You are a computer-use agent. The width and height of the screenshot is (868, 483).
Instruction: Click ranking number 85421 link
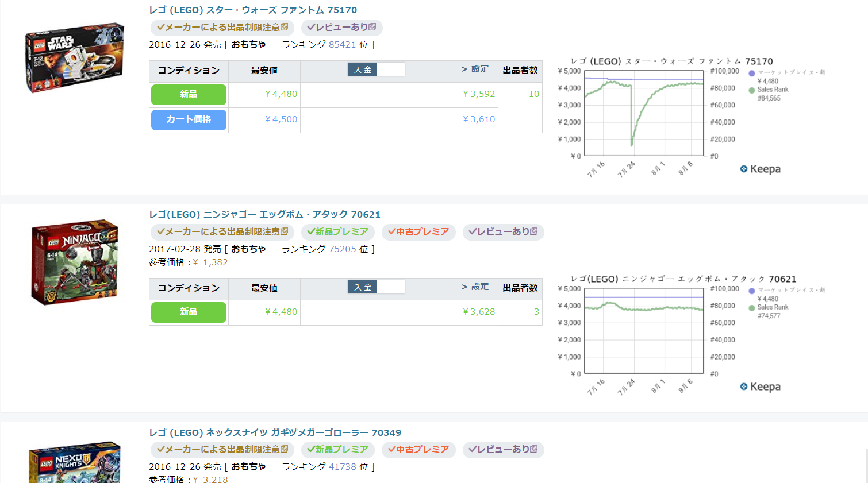pos(342,45)
